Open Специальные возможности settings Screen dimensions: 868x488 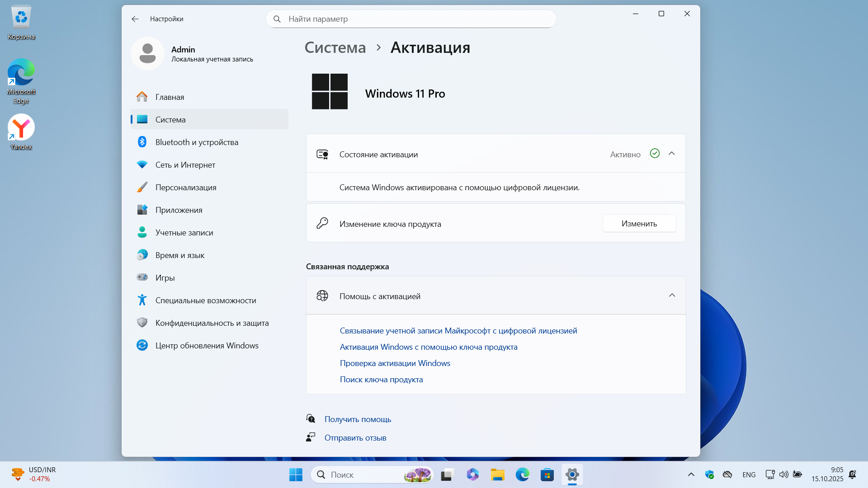[205, 300]
